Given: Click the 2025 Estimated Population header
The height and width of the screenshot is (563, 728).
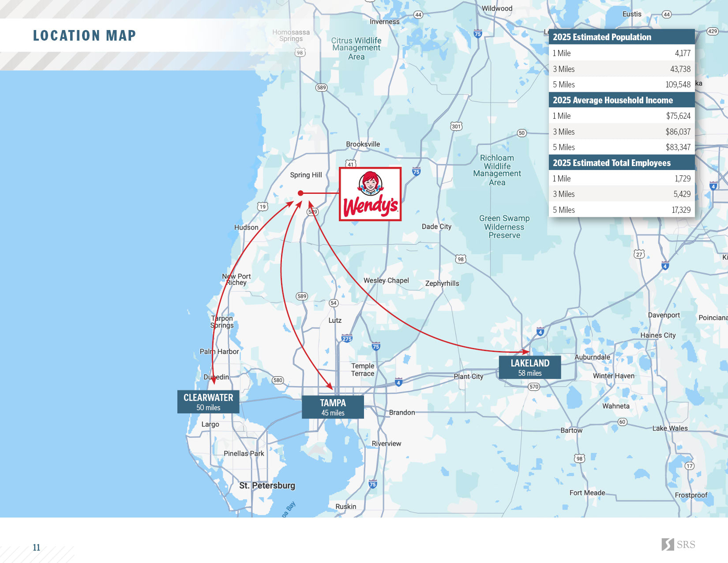Looking at the screenshot, I should pos(622,37).
